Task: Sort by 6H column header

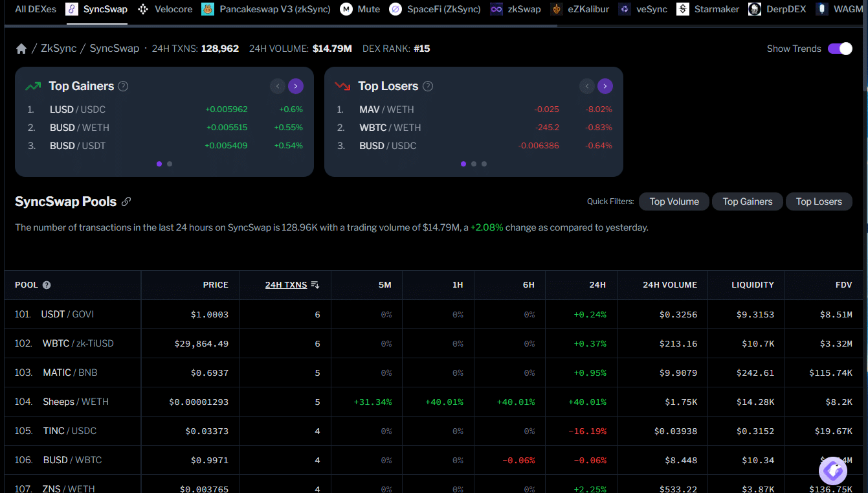Action: coord(529,285)
